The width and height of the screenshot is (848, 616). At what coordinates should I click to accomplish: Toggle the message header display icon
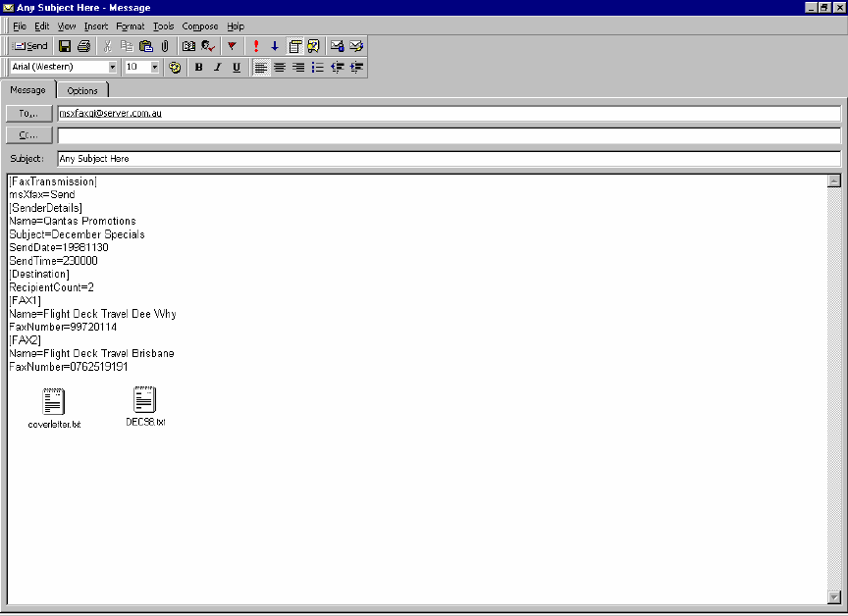point(294,46)
